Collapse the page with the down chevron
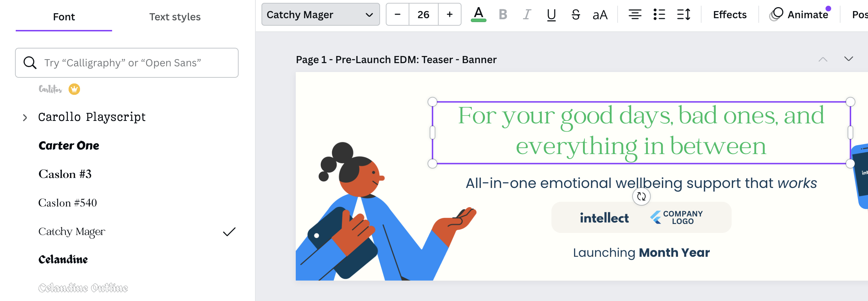Screen dimensions: 868x301 848,59
